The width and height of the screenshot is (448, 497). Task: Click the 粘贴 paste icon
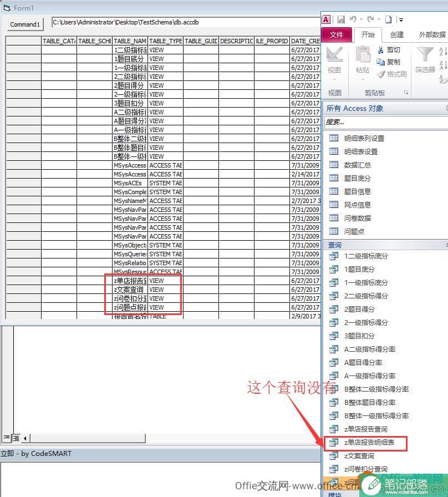[363, 54]
